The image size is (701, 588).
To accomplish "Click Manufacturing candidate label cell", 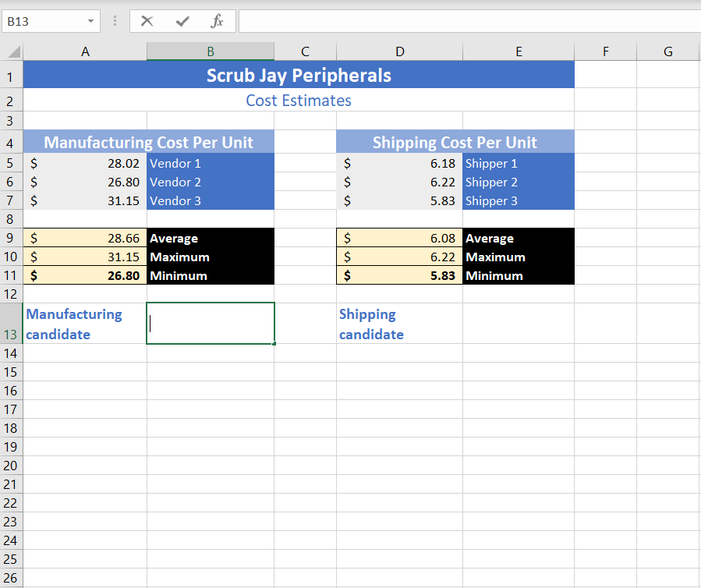I will tap(85, 324).
